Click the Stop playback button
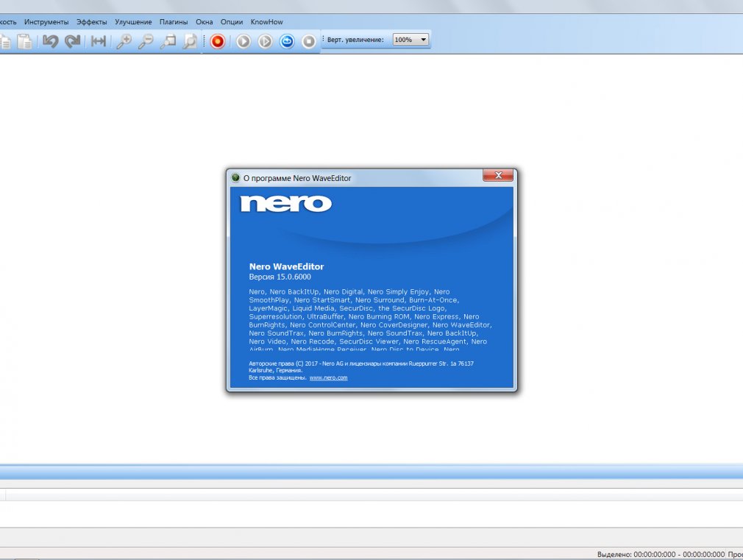The width and height of the screenshot is (743, 560). click(x=309, y=41)
